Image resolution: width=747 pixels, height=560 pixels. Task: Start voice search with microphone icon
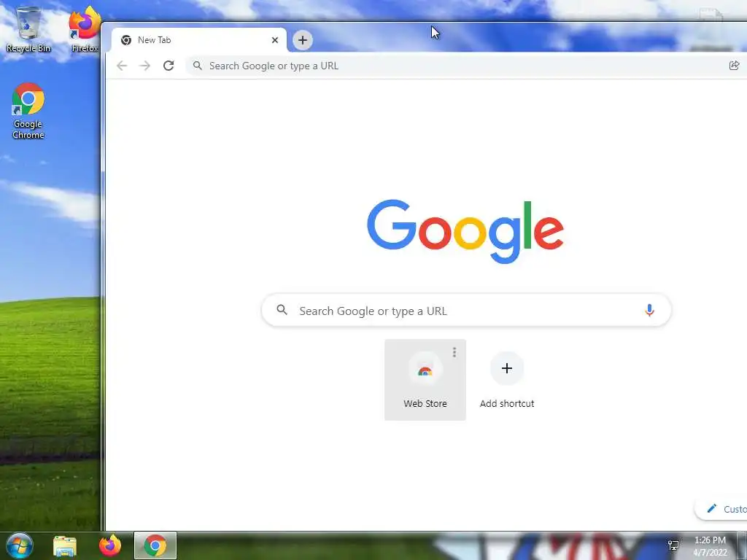[x=649, y=311]
